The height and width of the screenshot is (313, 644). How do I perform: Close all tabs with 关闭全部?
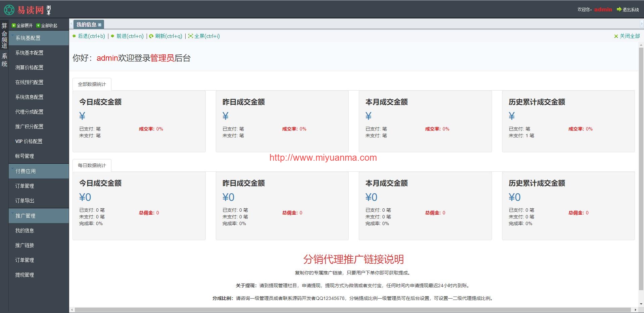pos(627,36)
